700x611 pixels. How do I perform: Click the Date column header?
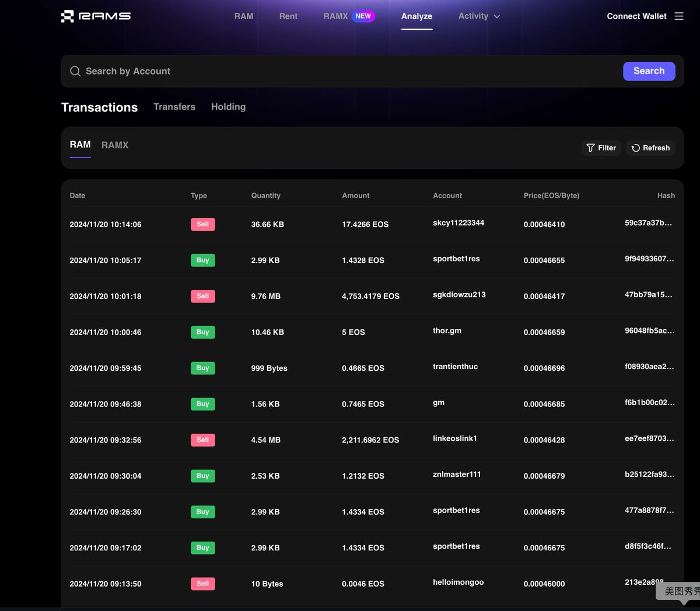point(78,196)
